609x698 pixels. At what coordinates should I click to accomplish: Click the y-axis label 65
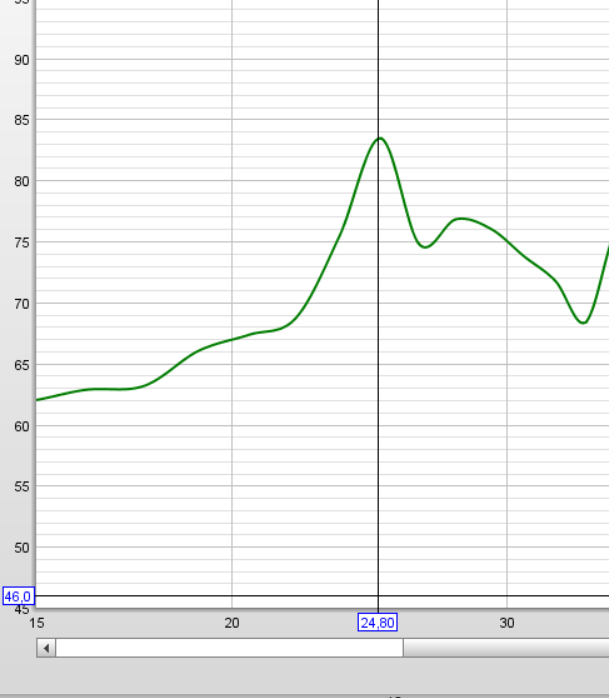tap(21, 365)
